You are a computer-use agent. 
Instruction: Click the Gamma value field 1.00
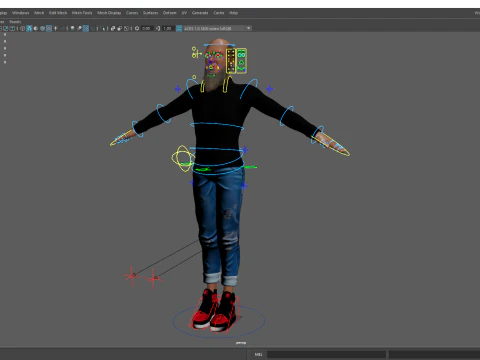point(167,28)
